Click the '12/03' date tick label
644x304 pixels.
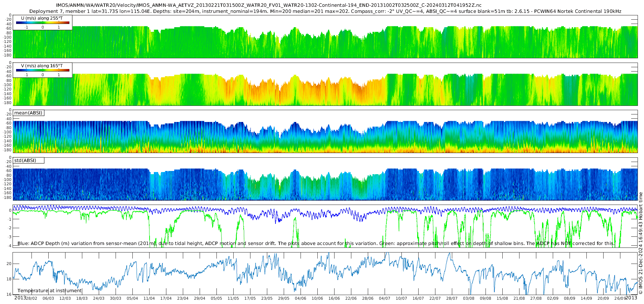(x=65, y=298)
